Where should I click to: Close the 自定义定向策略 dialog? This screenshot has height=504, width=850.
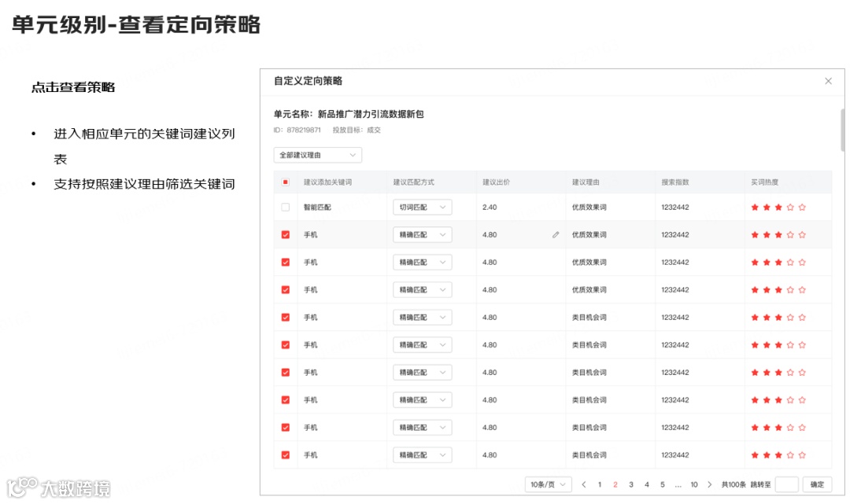[828, 81]
